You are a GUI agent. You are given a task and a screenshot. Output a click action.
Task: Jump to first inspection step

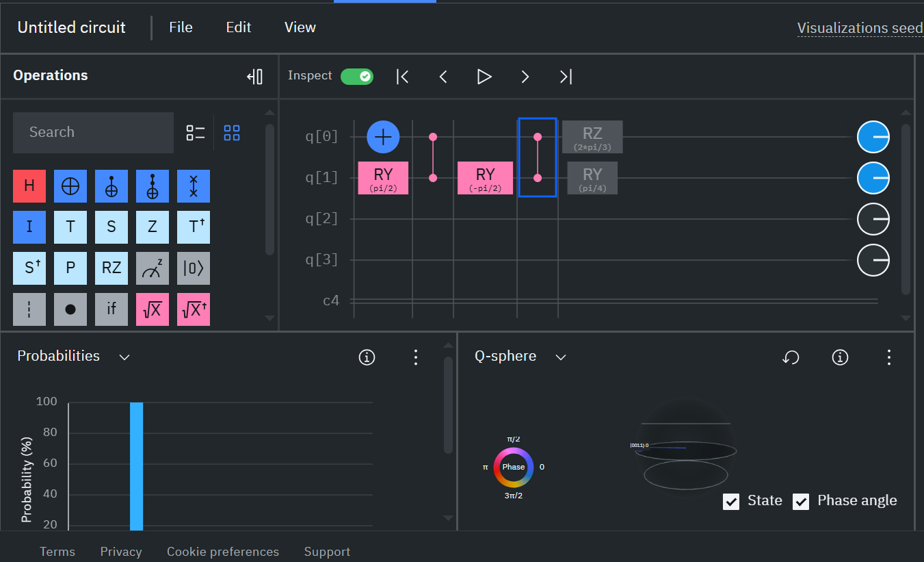coord(403,77)
